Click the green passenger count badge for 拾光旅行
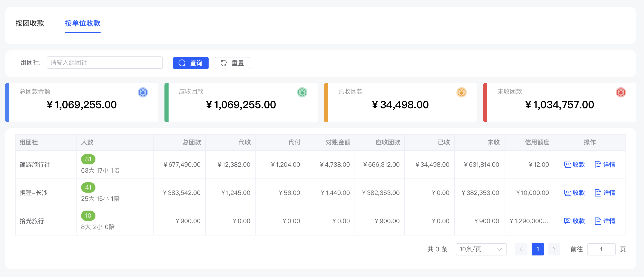The width and height of the screenshot is (644, 277). pos(89,216)
